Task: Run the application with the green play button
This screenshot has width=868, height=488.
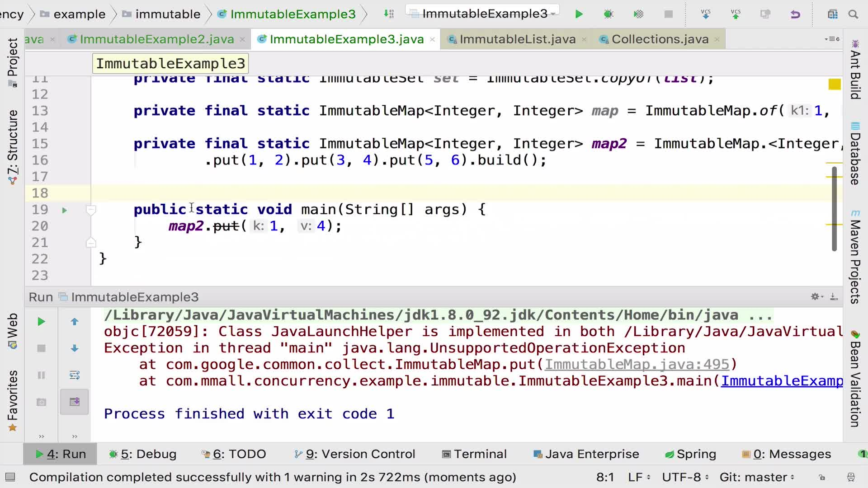Action: pos(579,14)
